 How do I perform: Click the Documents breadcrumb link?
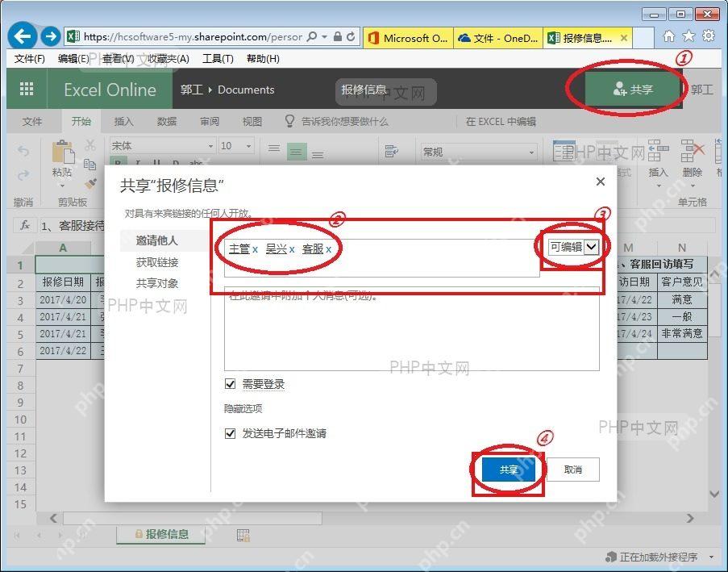[246, 90]
